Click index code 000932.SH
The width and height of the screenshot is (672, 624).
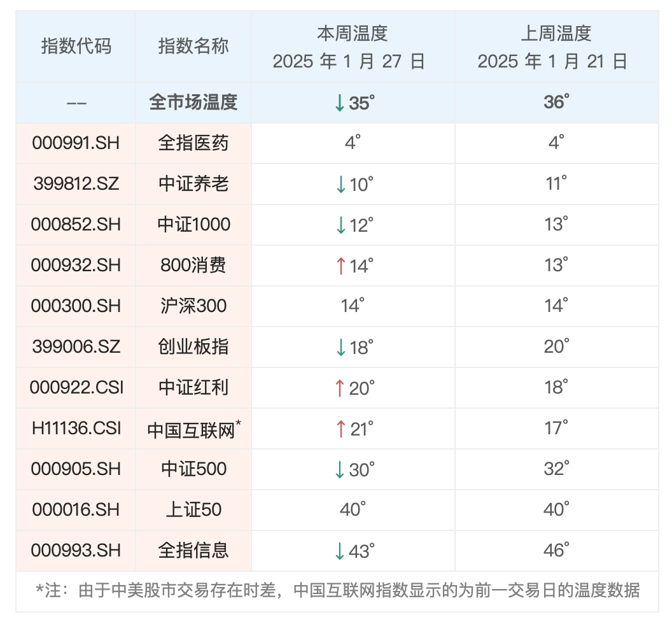coord(76,265)
